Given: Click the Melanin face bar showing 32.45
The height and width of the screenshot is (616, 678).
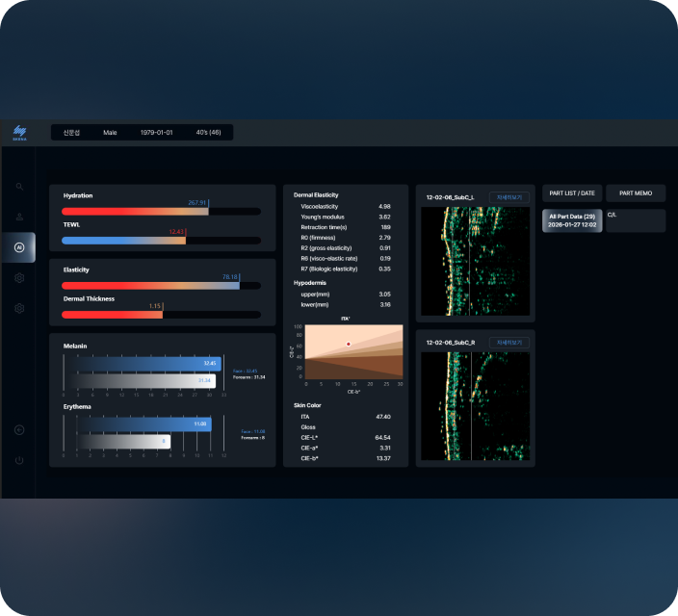Looking at the screenshot, I should click(x=144, y=364).
